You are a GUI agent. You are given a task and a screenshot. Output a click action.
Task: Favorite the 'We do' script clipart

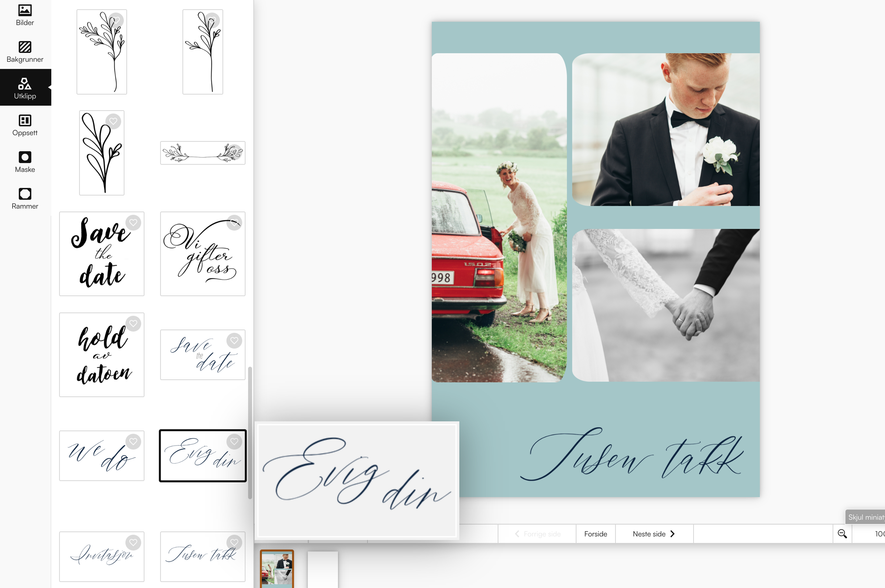click(133, 441)
